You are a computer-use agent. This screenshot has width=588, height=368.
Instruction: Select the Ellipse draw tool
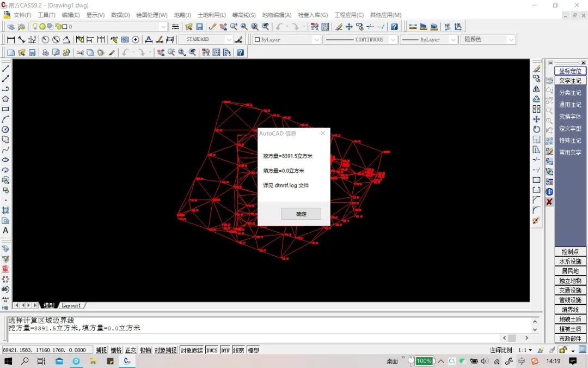[5, 160]
